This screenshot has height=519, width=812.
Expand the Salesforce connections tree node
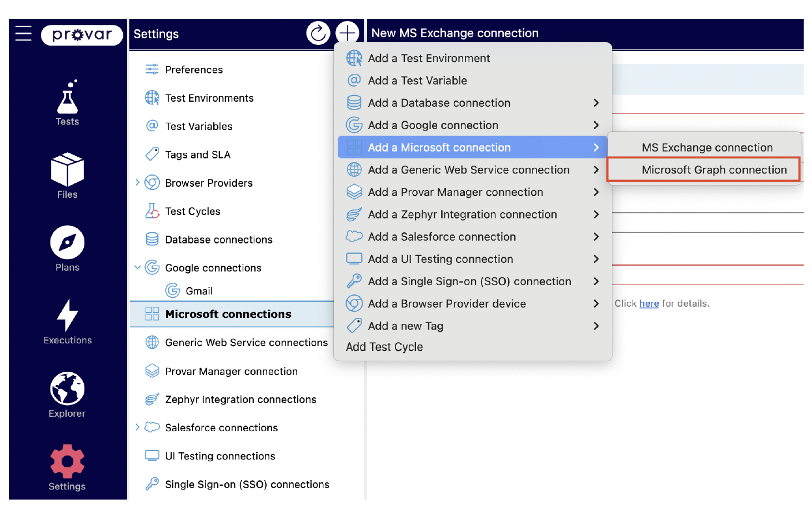click(x=138, y=427)
